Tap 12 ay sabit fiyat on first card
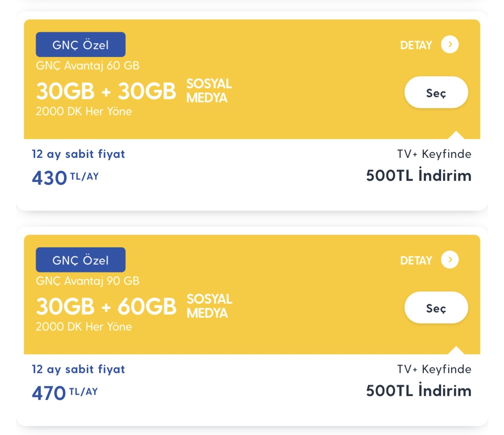This screenshot has width=504, height=435. [x=79, y=154]
